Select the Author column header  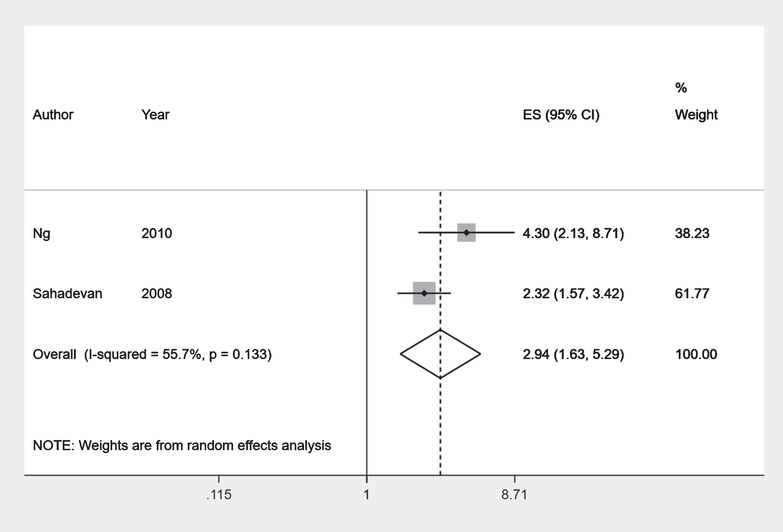[x=53, y=115]
